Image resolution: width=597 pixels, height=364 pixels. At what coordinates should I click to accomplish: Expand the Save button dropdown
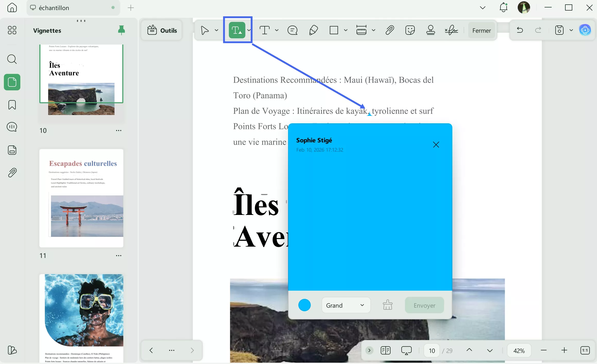pos(571,30)
